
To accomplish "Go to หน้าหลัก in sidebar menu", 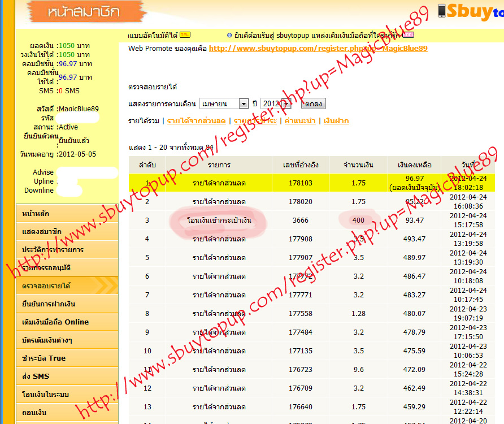I will click(67, 213).
